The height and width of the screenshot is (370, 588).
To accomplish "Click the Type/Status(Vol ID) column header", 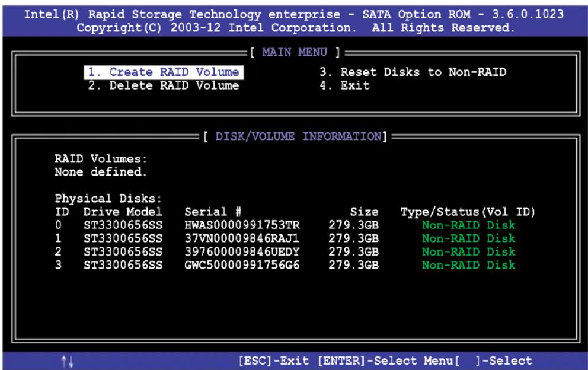I will (468, 212).
